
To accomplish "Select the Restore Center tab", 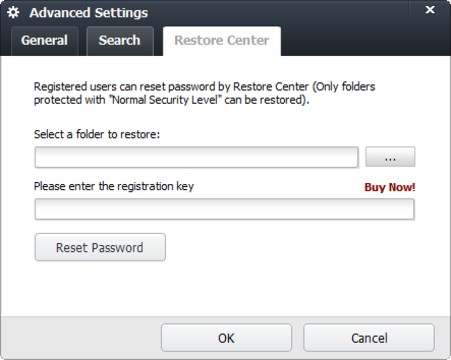I will point(222,41).
